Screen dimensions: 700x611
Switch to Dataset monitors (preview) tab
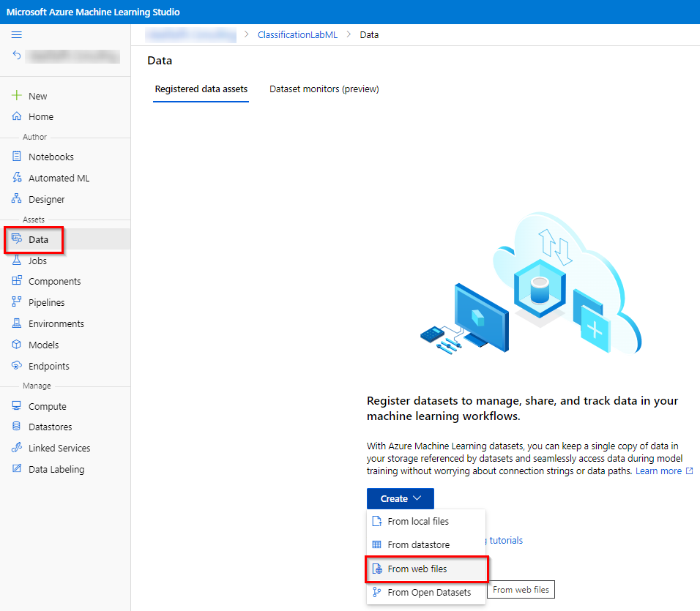[324, 89]
